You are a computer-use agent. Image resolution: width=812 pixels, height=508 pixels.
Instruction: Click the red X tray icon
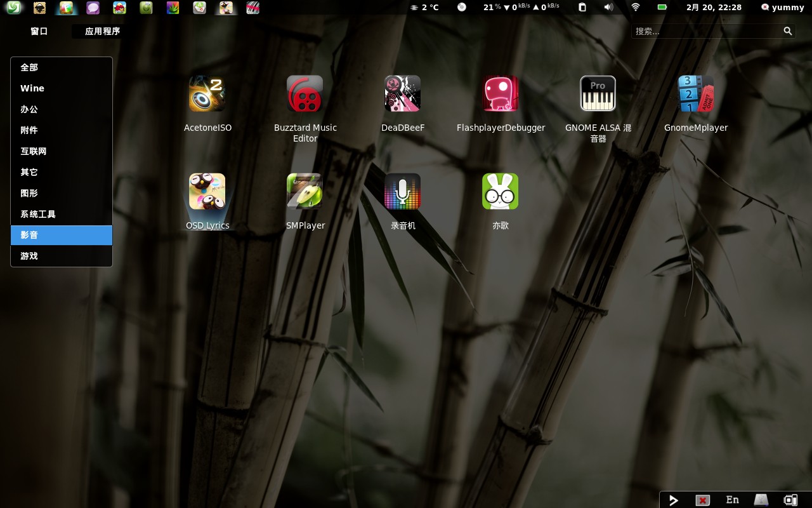coord(703,500)
